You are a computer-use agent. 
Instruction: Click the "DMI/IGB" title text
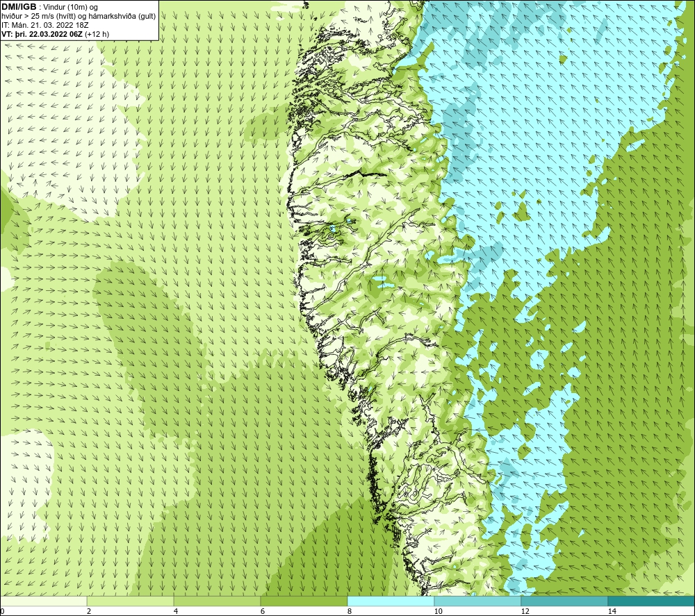19,7
